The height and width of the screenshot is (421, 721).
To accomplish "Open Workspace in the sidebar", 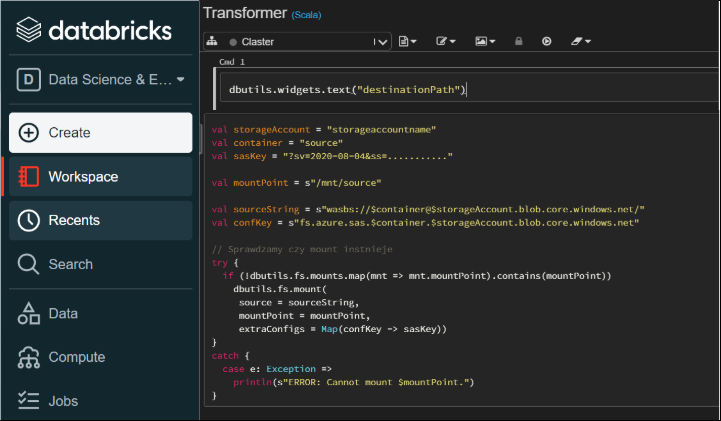I will 101,176.
